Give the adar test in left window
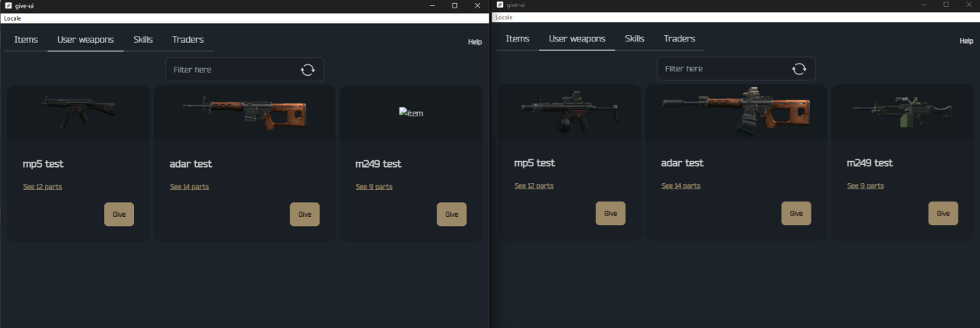This screenshot has height=328, width=980. click(305, 215)
